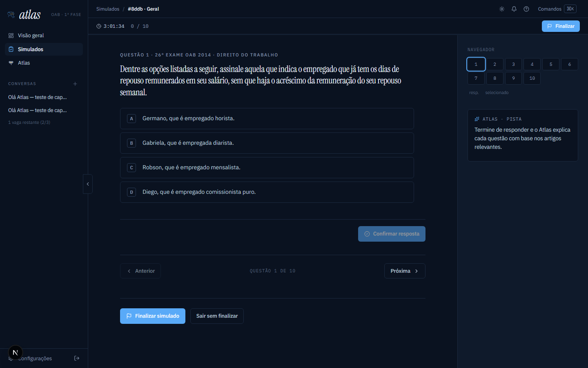The width and height of the screenshot is (588, 368).
Task: Open the Simulados section
Action: [x=44, y=49]
